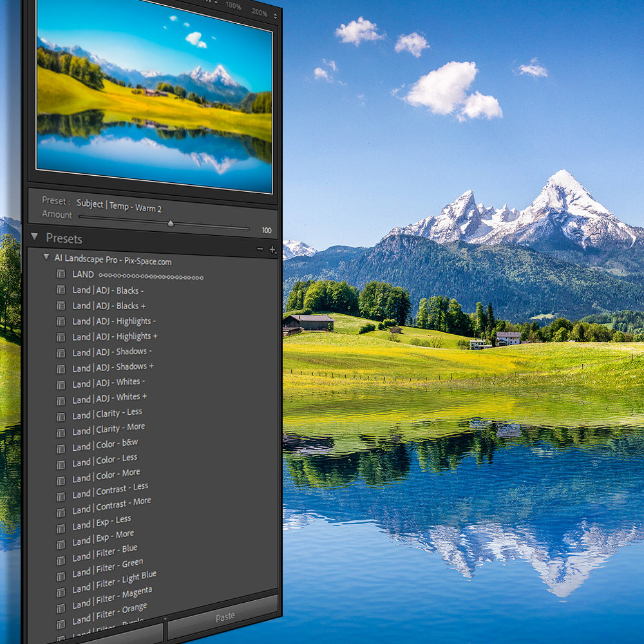Click the icon beside Land | ADJ - Whites +
This screenshot has width=644, height=644.
(61, 400)
